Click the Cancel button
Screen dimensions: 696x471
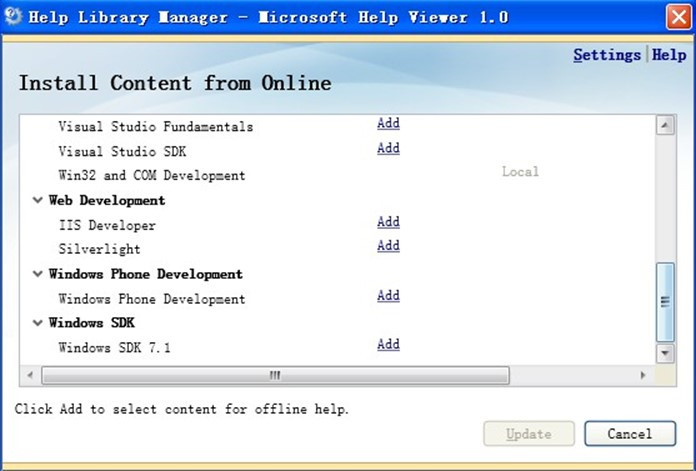click(630, 434)
